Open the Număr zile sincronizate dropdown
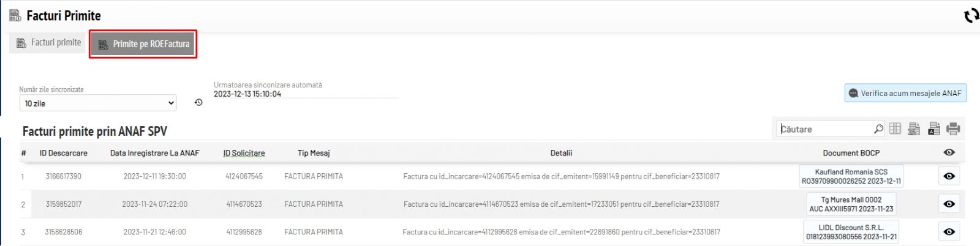The height and width of the screenshot is (246, 980). [98, 103]
